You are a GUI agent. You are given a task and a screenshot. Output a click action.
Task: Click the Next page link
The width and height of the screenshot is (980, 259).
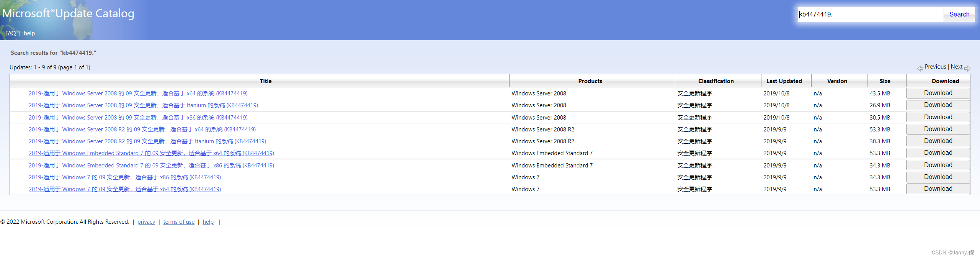coord(956,67)
